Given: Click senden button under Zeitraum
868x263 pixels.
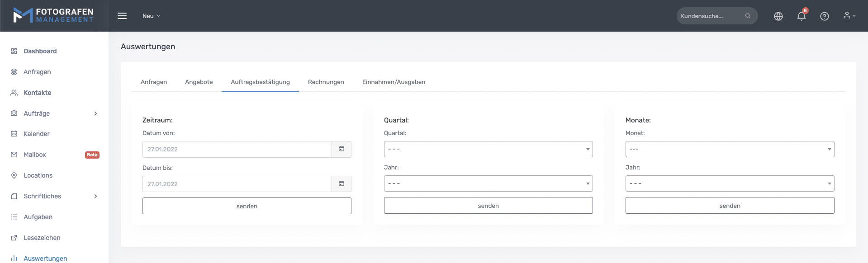Looking at the screenshot, I should (247, 206).
